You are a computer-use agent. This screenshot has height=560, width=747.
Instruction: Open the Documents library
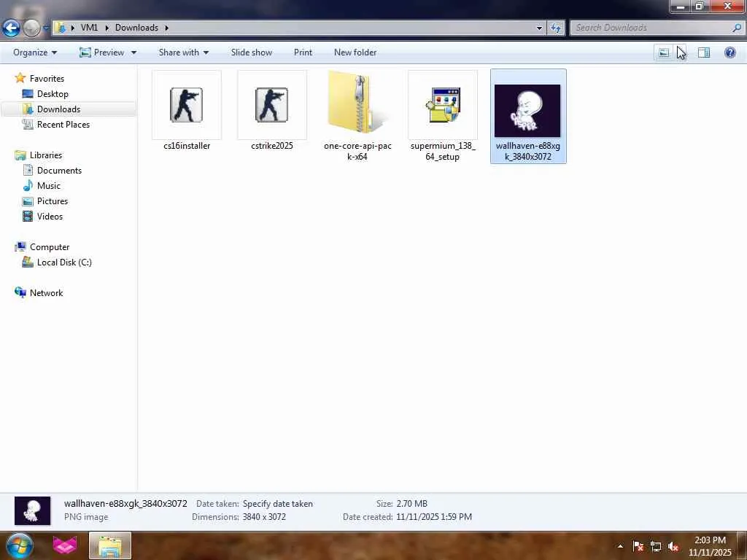coord(59,171)
